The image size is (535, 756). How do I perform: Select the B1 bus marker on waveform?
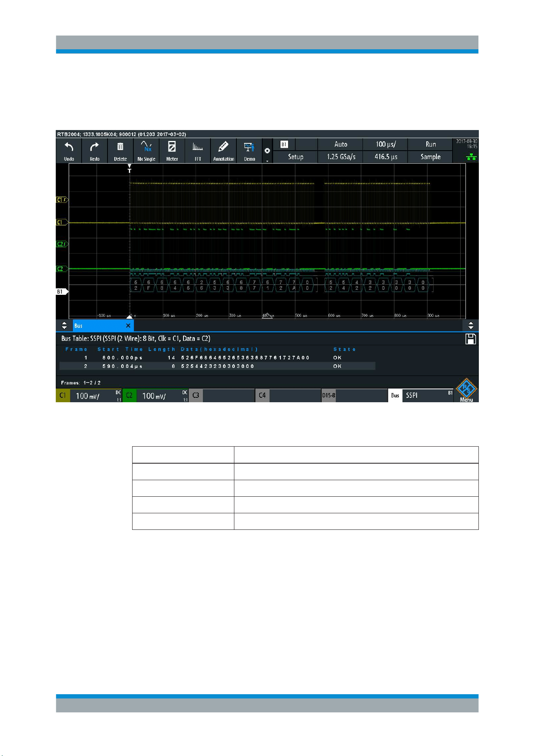click(62, 292)
